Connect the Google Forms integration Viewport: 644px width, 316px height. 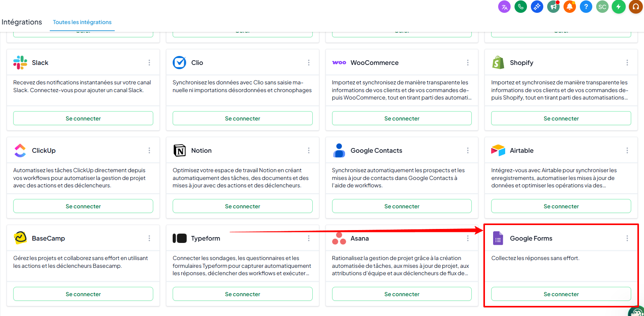point(561,294)
